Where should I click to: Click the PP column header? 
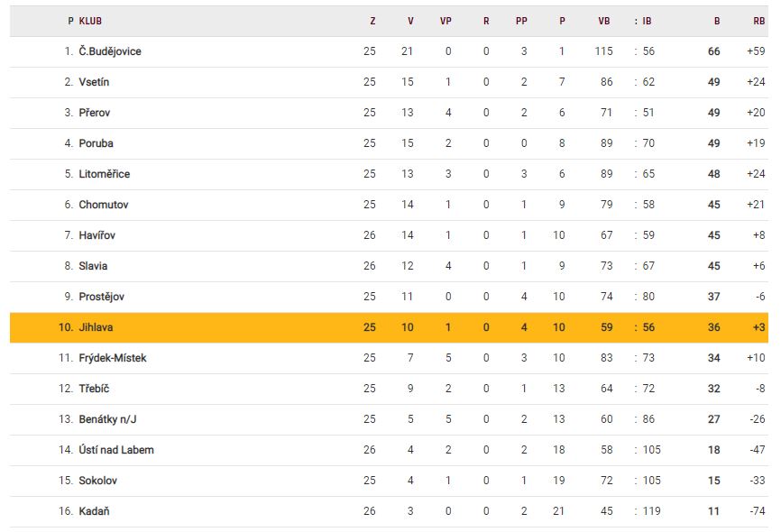(521, 21)
